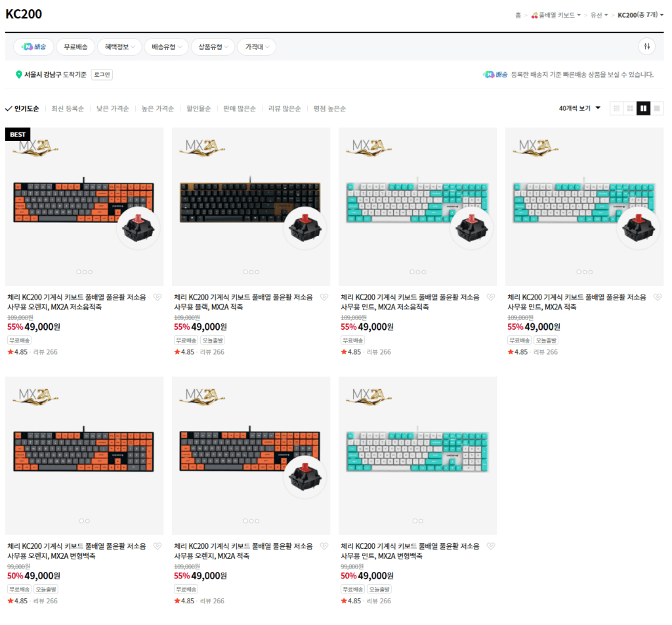
Task: Open the 오렌지, MX2A 변형백축 product title
Action: (x=77, y=551)
